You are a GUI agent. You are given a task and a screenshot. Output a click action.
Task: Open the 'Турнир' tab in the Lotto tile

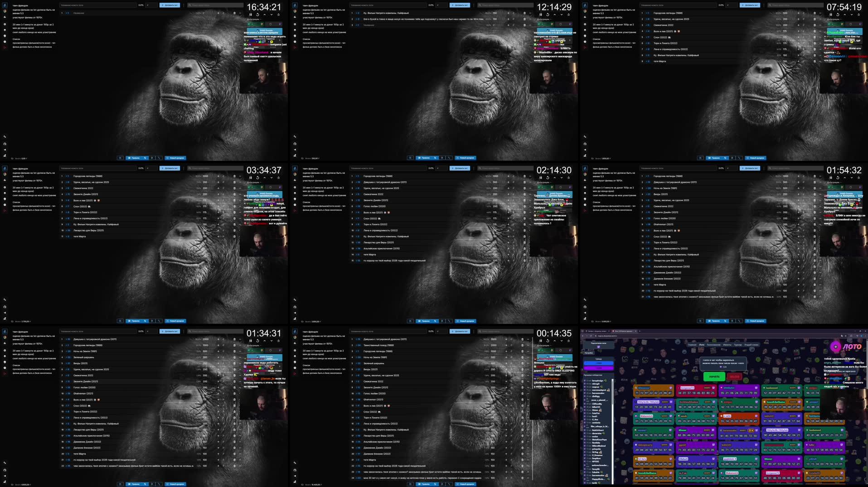tap(738, 345)
